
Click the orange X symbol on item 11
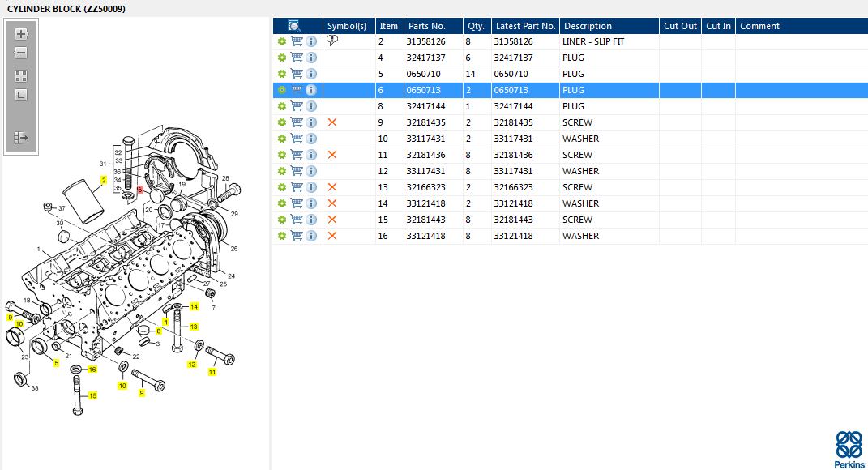click(x=332, y=155)
